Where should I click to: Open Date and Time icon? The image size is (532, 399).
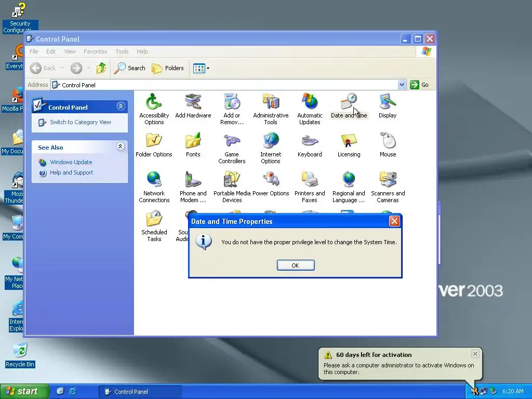(x=349, y=105)
